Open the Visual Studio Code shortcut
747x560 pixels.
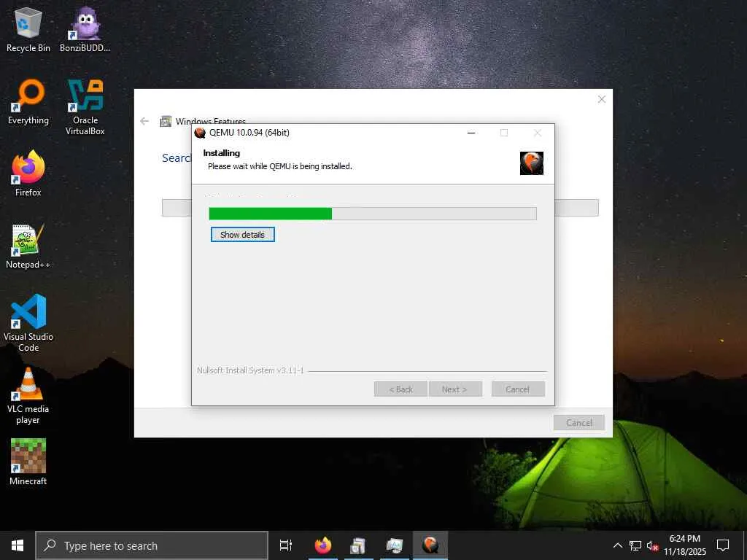28,323
